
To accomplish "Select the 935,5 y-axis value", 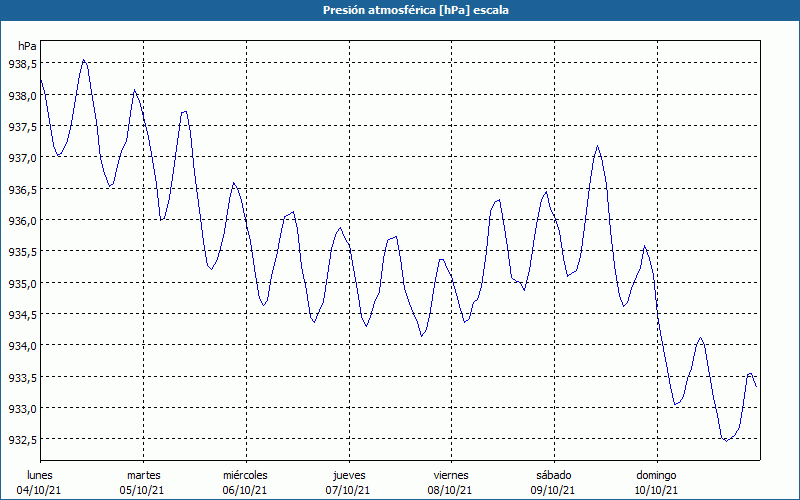I will tap(22, 252).
